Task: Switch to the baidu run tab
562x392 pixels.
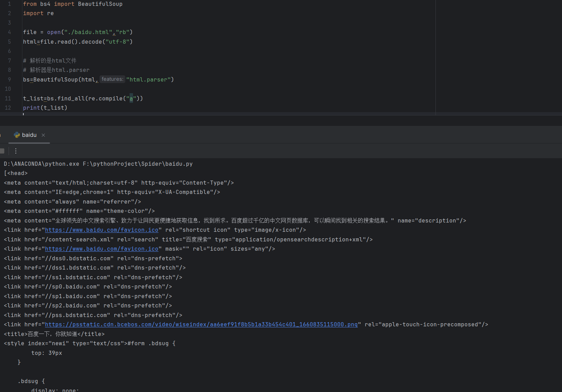Action: pos(29,135)
